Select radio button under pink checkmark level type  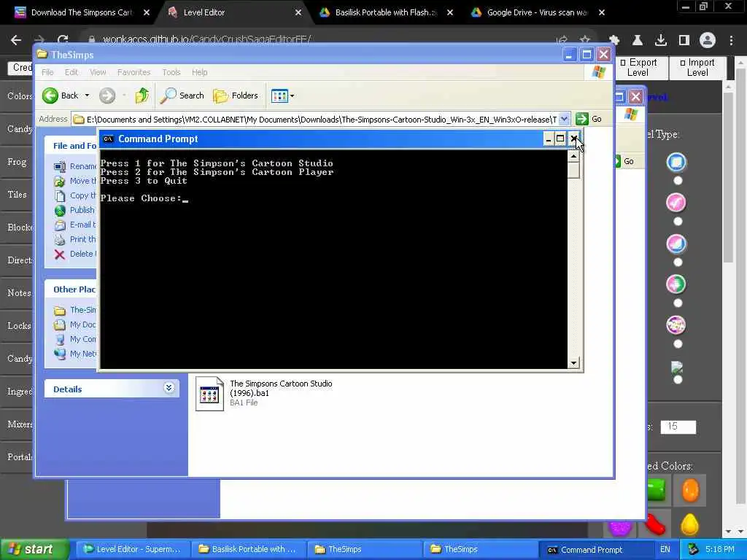tap(678, 222)
